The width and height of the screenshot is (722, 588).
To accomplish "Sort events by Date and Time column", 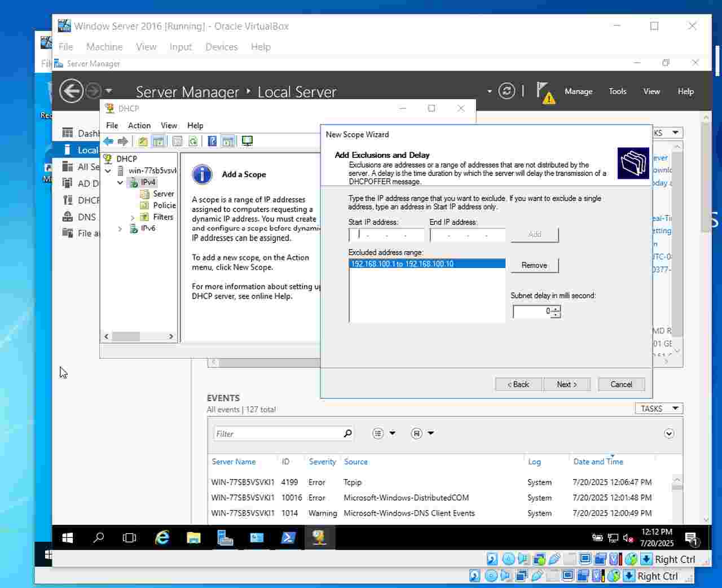I will (598, 462).
